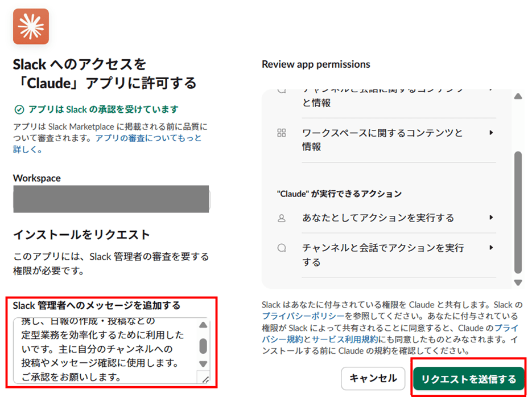Click the message box scroll-down arrow
Screen dimensions: 532x397
203,364
